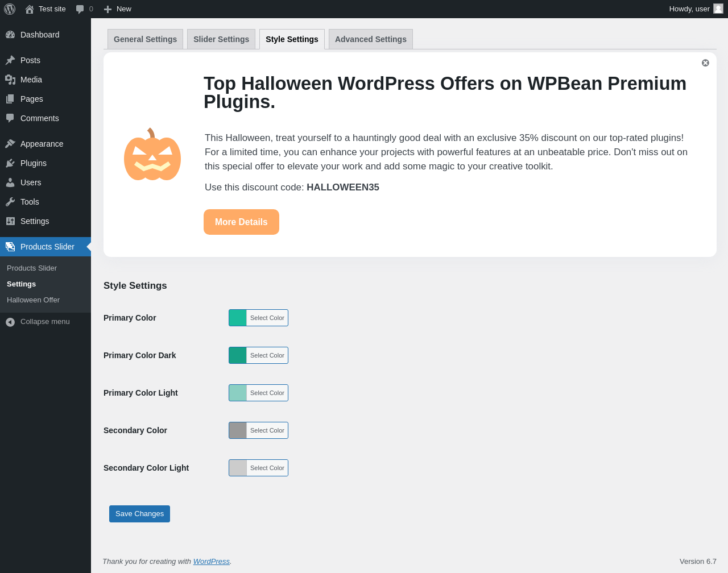The height and width of the screenshot is (573, 728).
Task: Click the Primary Color Light swatch
Action: 238,393
